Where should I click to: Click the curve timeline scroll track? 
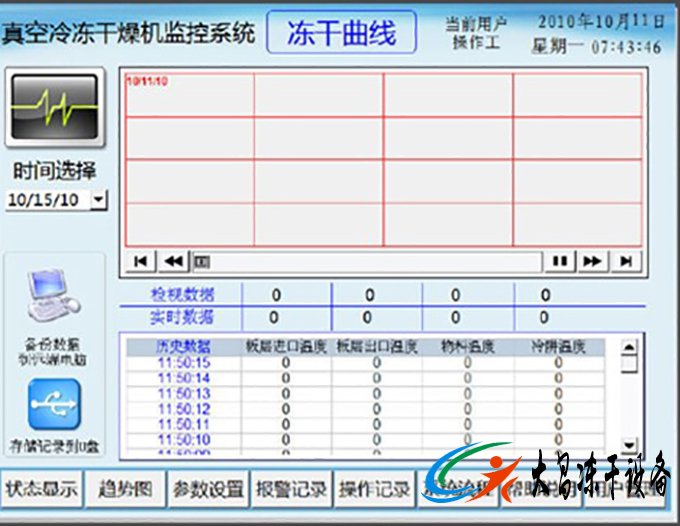[x=367, y=261]
